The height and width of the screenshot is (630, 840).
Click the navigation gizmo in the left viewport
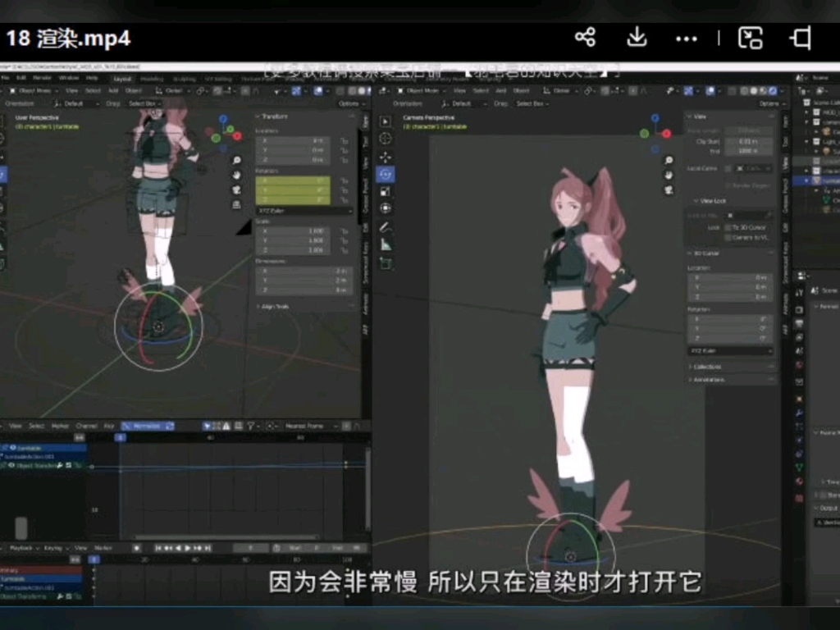point(225,132)
